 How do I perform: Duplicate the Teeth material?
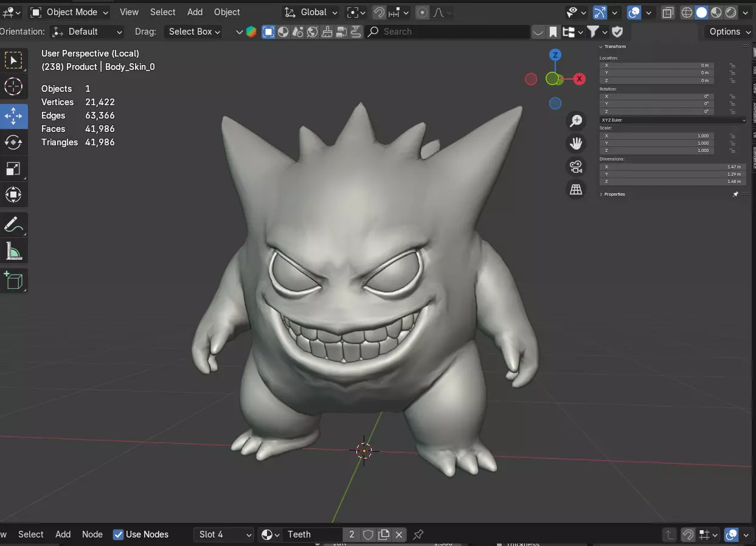click(384, 534)
